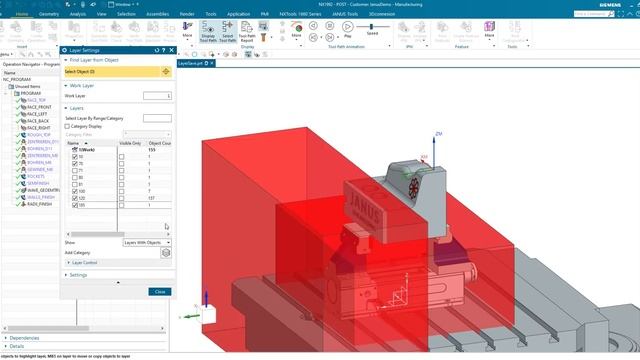
Task: Click the Operation Navigator horizontal scrollbar
Action: pyautogui.click(x=48, y=328)
